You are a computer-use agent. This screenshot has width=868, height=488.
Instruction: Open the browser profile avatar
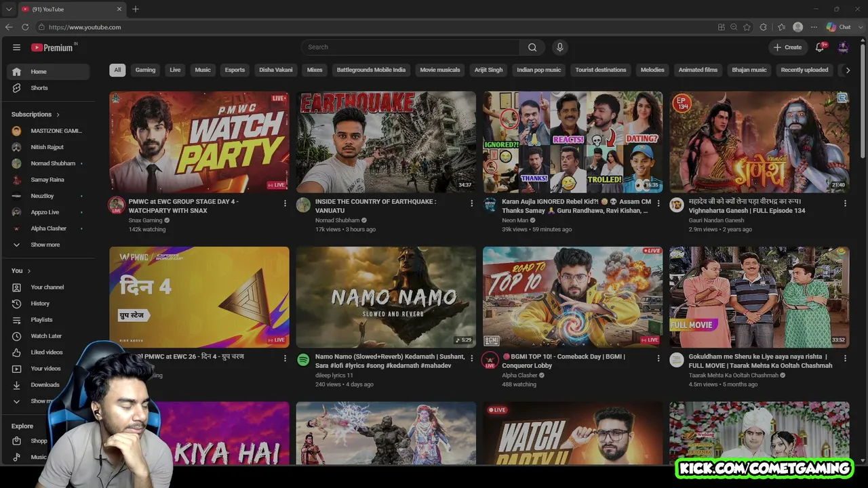(x=798, y=27)
